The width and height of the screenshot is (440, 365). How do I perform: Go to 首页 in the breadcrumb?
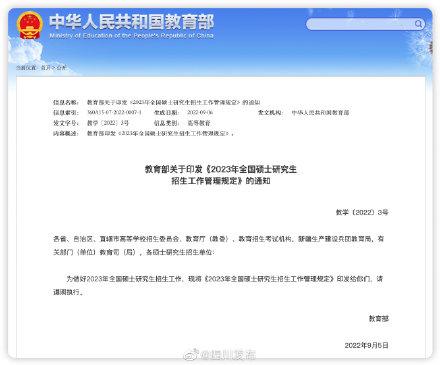click(x=46, y=68)
